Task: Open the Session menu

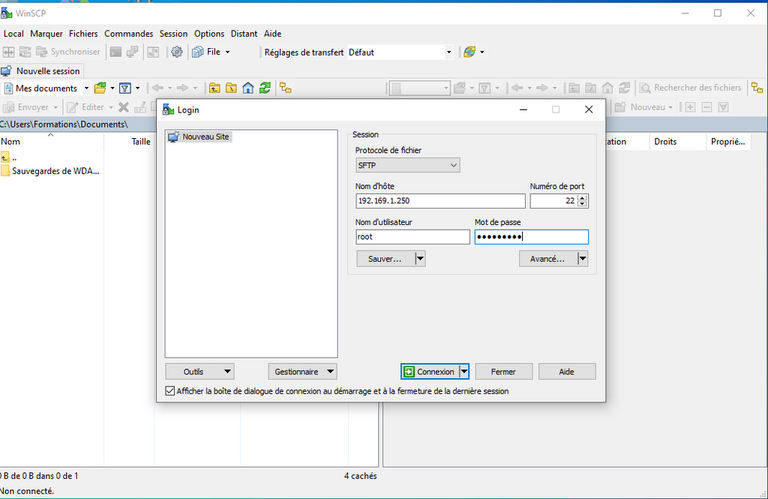Action: coord(173,34)
